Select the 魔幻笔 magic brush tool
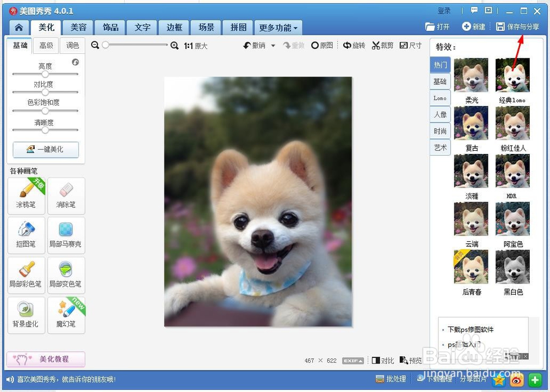Screen dimensions: 550x392 (66, 315)
